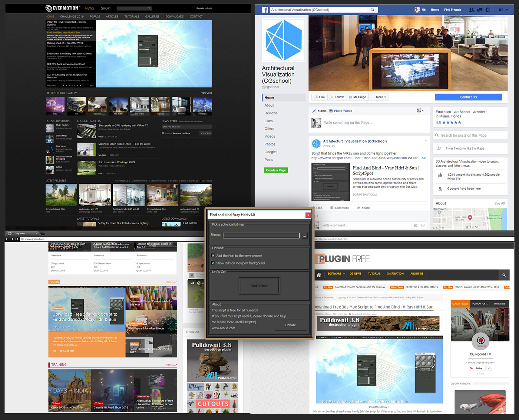Open Facebook notifications globe icon
Viewport: 519px width, 420px height.
tap(488, 10)
